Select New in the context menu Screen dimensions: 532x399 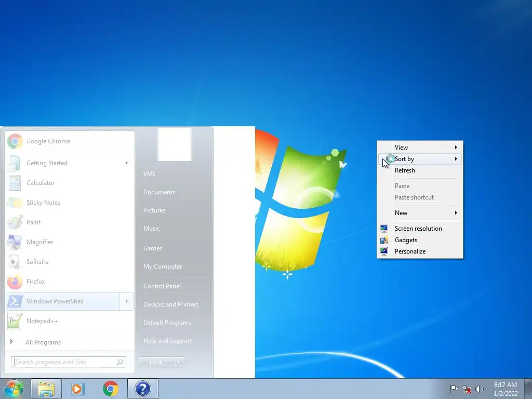[420, 213]
